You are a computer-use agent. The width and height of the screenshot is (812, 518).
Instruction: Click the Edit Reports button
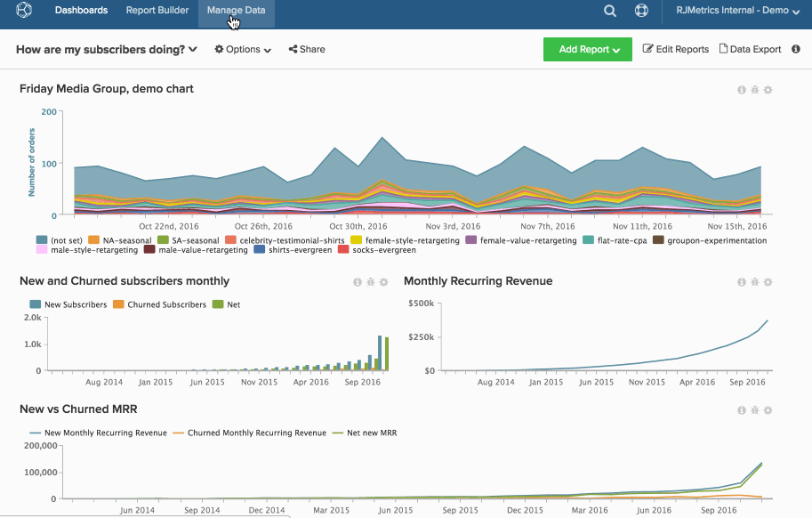click(x=675, y=49)
